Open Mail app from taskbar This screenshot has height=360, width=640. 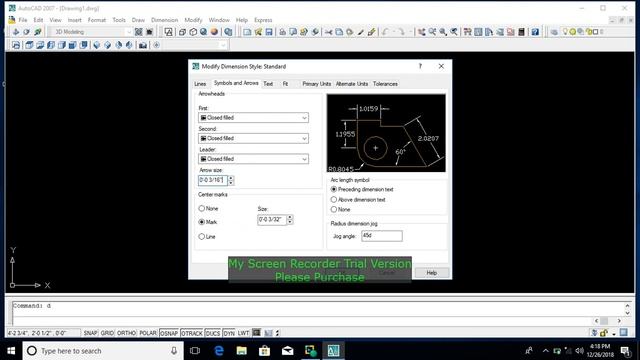[x=287, y=351]
